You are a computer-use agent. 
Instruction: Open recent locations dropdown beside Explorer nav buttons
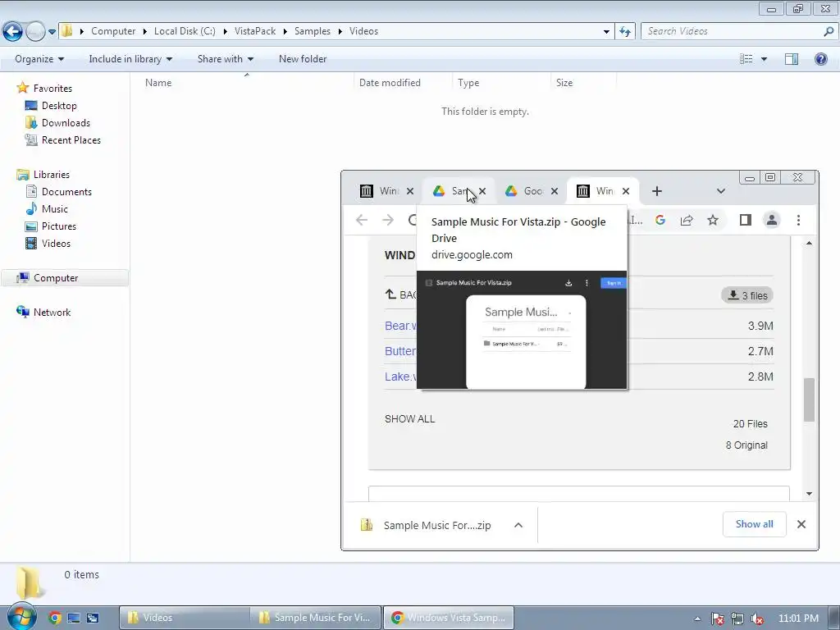pyautogui.click(x=52, y=32)
